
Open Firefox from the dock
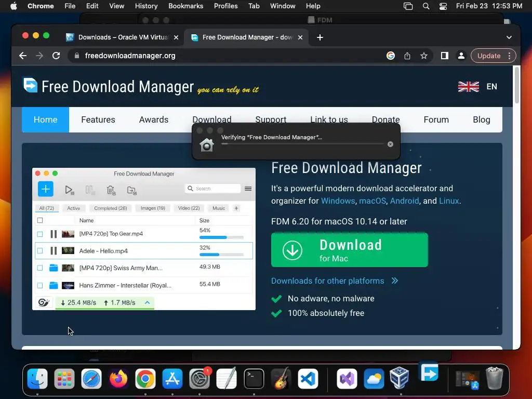(x=118, y=378)
